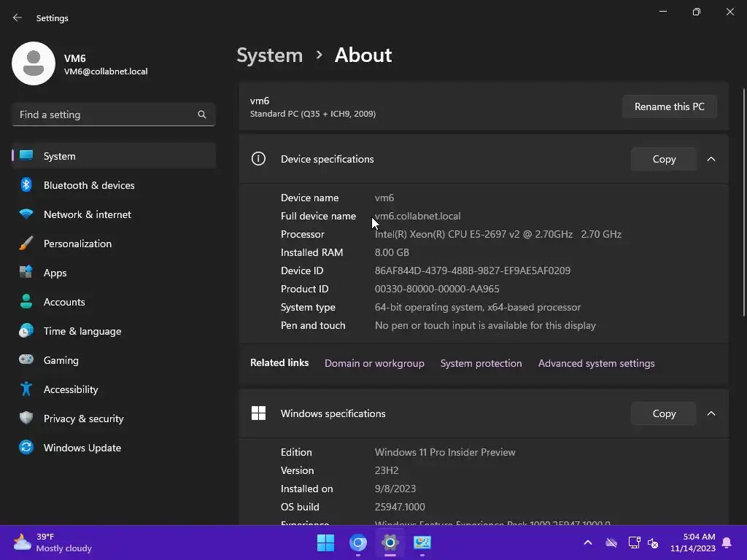
Task: Click the VM6@collabnet.local account email
Action: pos(106,71)
